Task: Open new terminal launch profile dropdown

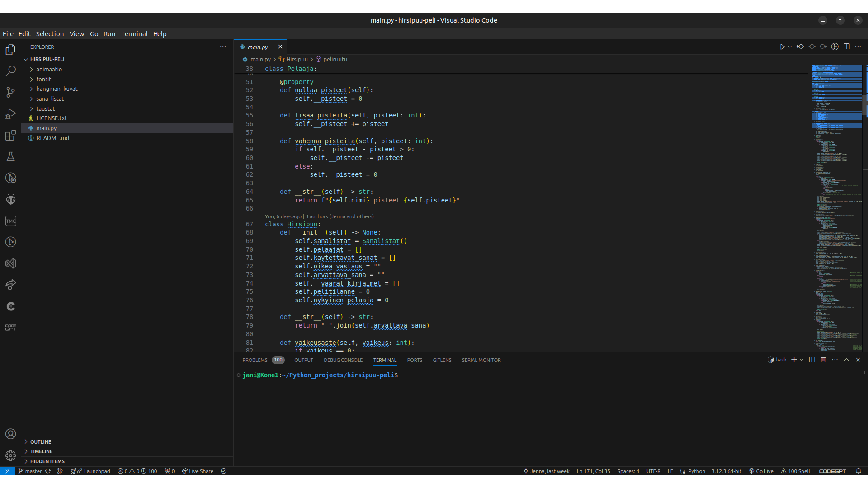Action: [802, 360]
